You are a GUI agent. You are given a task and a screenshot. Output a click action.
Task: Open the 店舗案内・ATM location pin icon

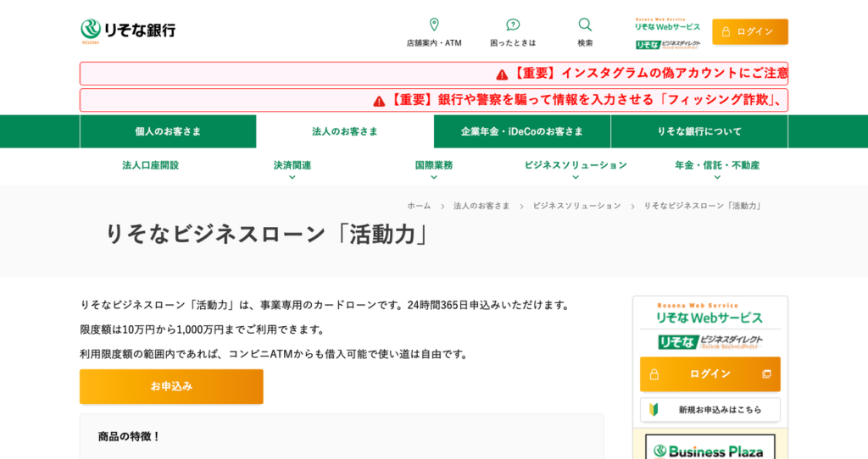point(434,25)
